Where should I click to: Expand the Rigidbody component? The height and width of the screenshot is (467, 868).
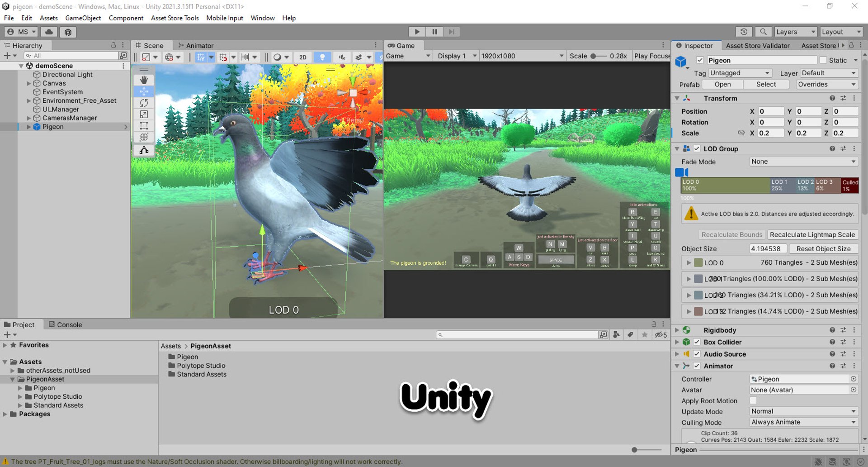pyautogui.click(x=677, y=330)
